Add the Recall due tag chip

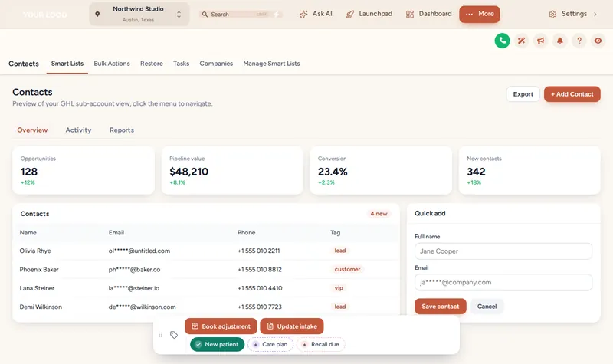[320, 344]
